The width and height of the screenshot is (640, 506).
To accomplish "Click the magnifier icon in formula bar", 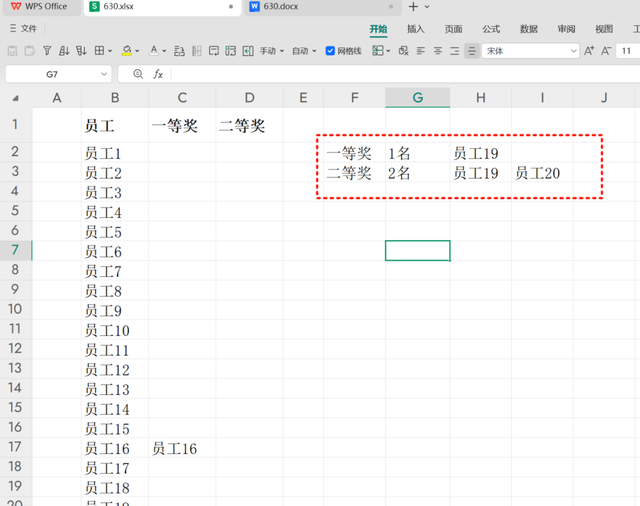I will [138, 74].
